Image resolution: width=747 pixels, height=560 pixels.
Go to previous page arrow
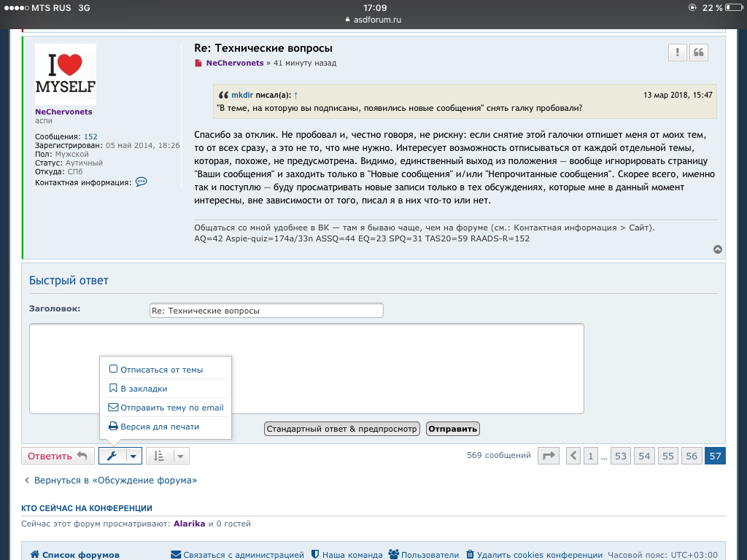573,456
